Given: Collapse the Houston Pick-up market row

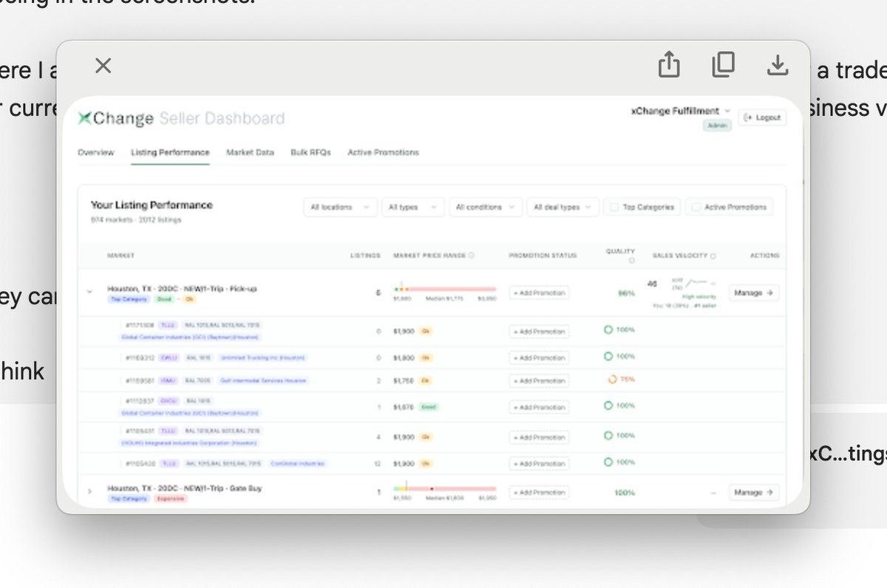Looking at the screenshot, I should click(90, 292).
